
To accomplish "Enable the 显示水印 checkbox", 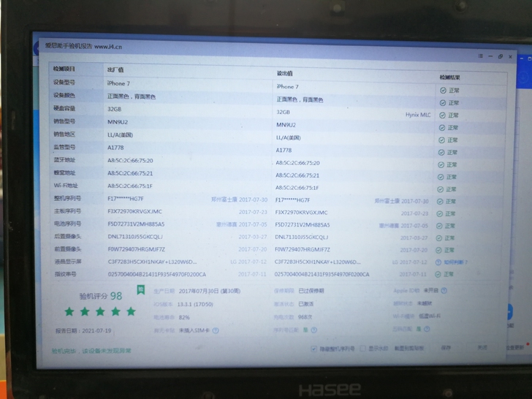I will pyautogui.click(x=362, y=348).
